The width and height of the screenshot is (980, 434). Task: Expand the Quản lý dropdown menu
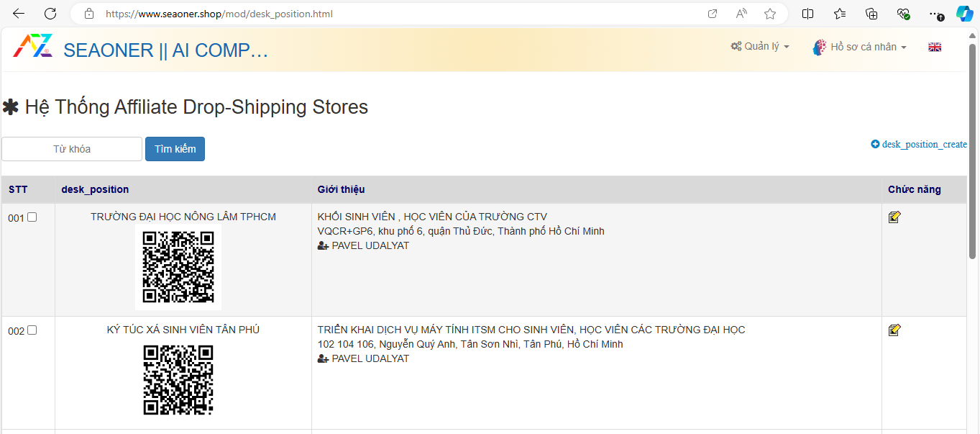pyautogui.click(x=760, y=47)
